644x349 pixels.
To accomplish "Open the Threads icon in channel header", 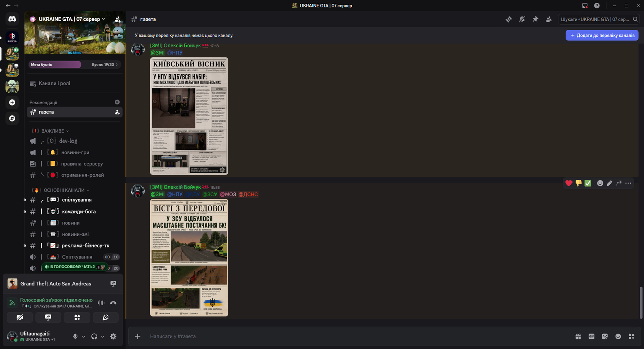I will [509, 19].
